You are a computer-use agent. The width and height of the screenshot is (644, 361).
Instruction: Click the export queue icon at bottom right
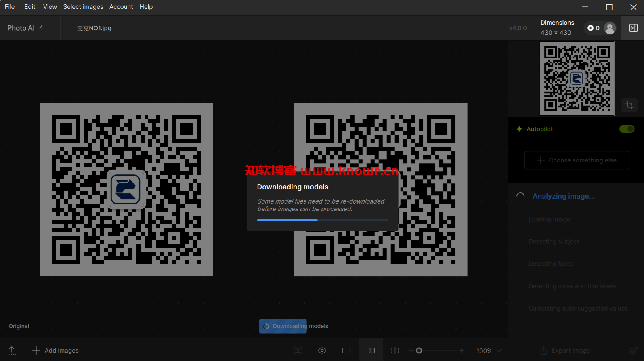point(633,351)
